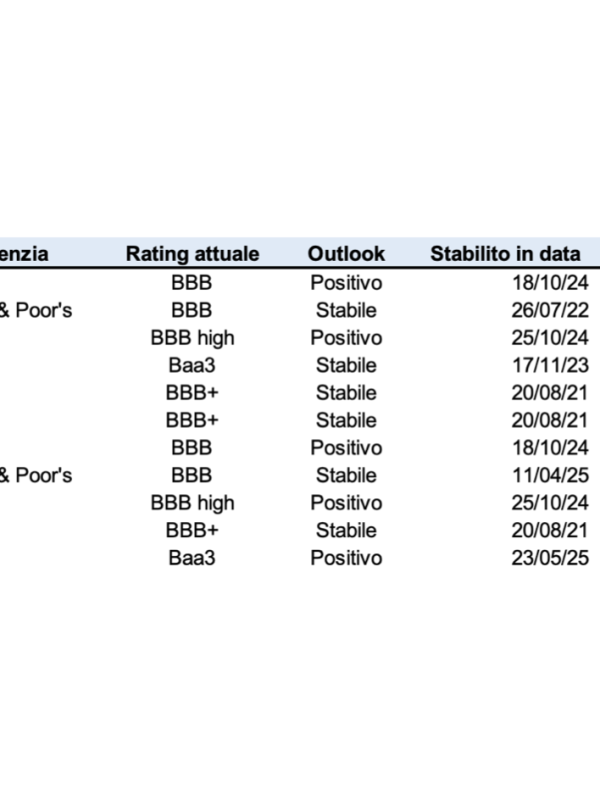600x800 pixels.
Task: Select the date cell 17/11/23
Action: pyautogui.click(x=550, y=365)
